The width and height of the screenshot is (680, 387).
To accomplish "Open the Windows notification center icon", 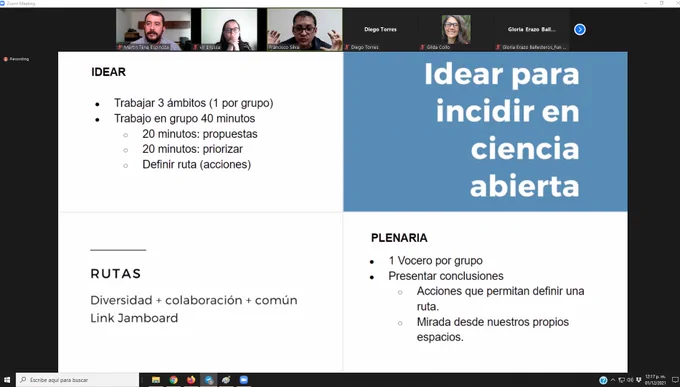I will coord(675,380).
